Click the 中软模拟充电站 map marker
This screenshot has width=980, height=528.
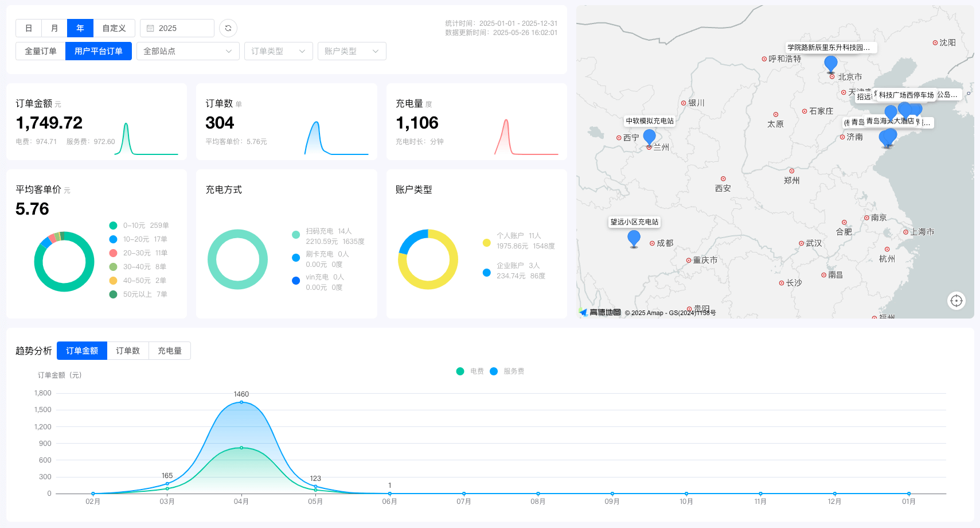tap(649, 137)
